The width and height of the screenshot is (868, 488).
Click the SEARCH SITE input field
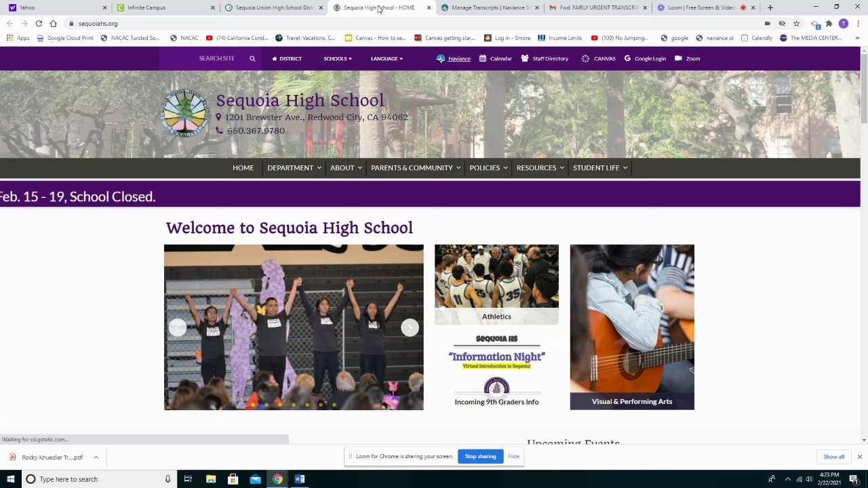tap(217, 58)
